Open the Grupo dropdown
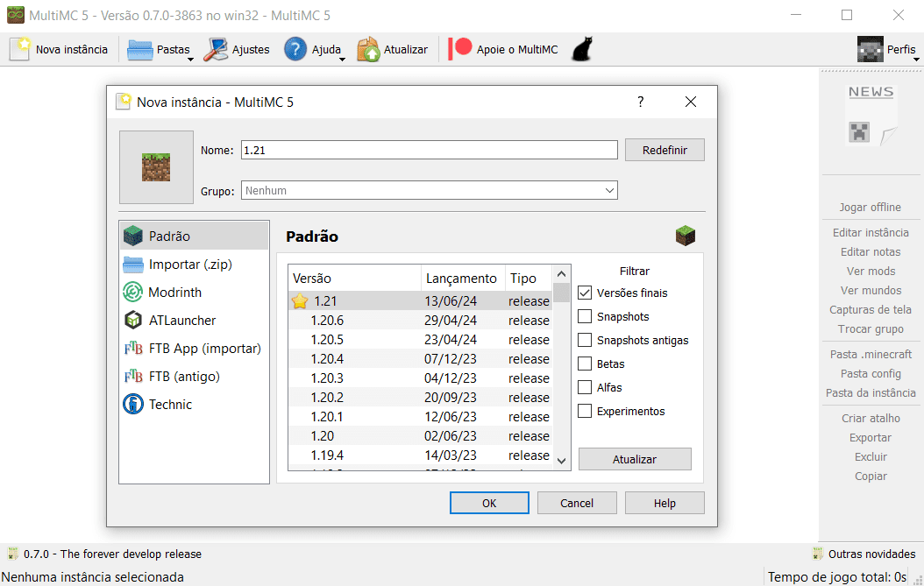This screenshot has width=924, height=586. click(x=428, y=189)
